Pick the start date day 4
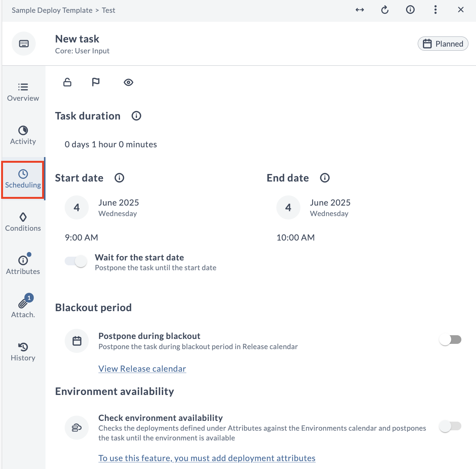 pos(77,207)
